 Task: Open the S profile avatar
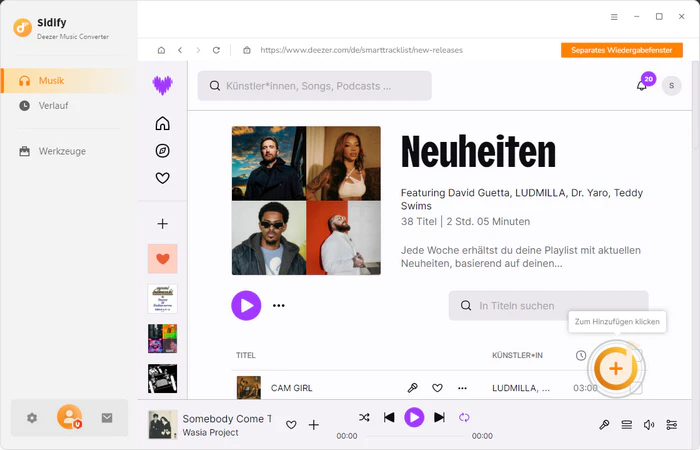click(671, 86)
